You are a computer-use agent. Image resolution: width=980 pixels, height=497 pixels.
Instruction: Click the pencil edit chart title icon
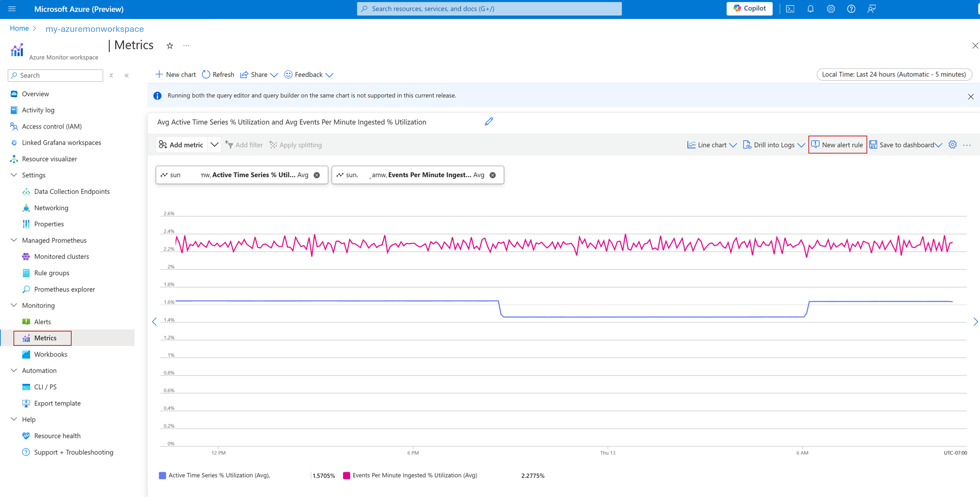489,122
